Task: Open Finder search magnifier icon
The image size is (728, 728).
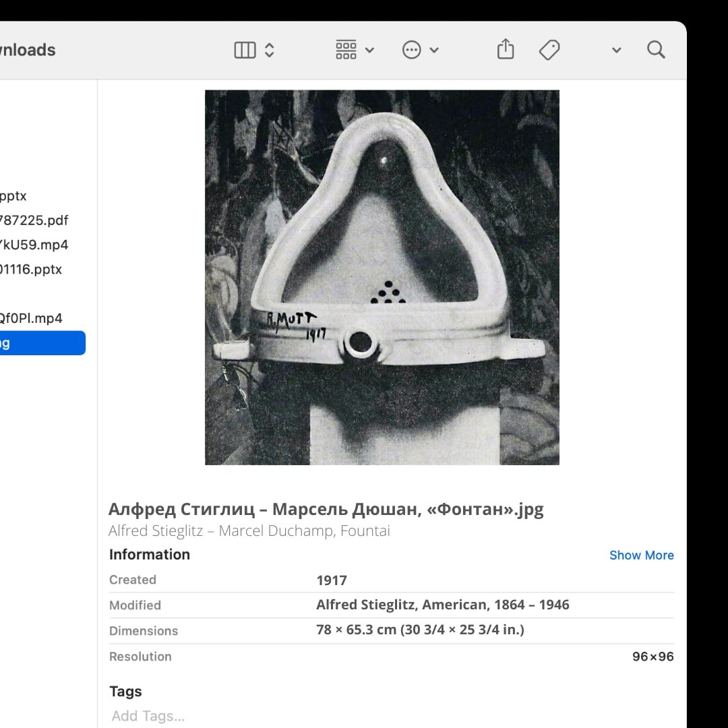Action: point(656,49)
